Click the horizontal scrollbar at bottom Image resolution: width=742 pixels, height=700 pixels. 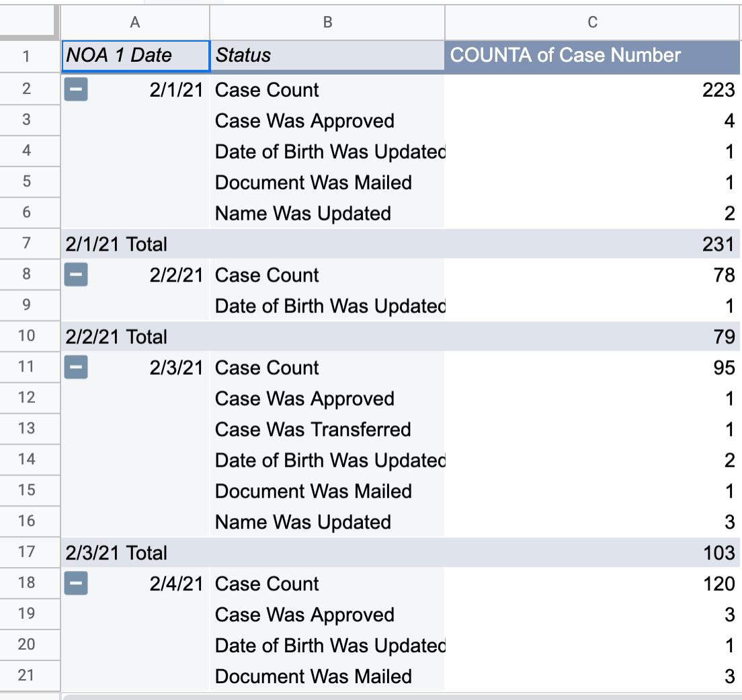pyautogui.click(x=401, y=697)
